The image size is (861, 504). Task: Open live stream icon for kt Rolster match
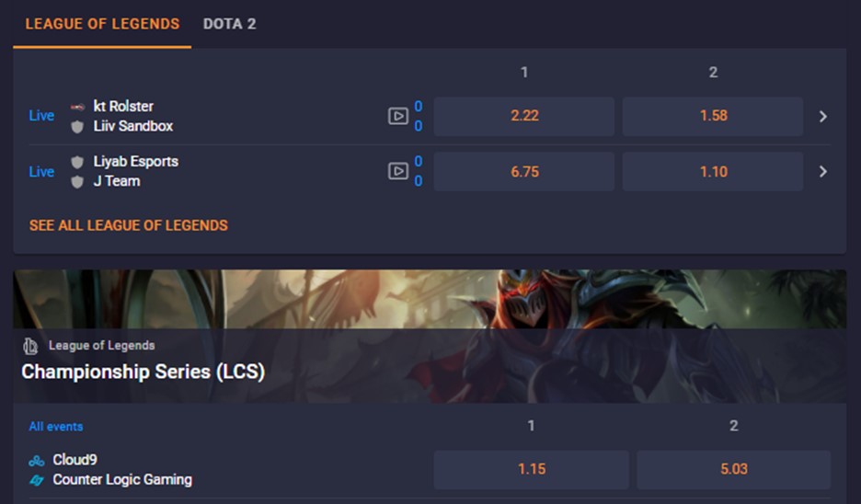point(398,116)
